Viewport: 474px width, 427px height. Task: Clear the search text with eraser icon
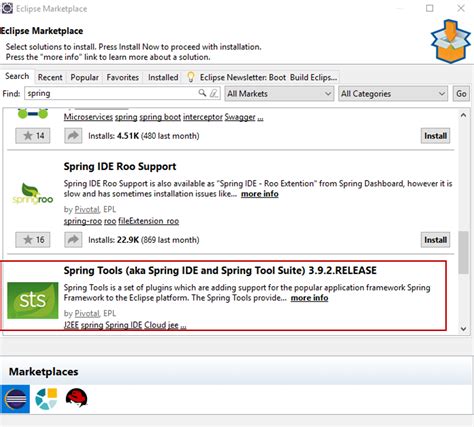[x=214, y=93]
